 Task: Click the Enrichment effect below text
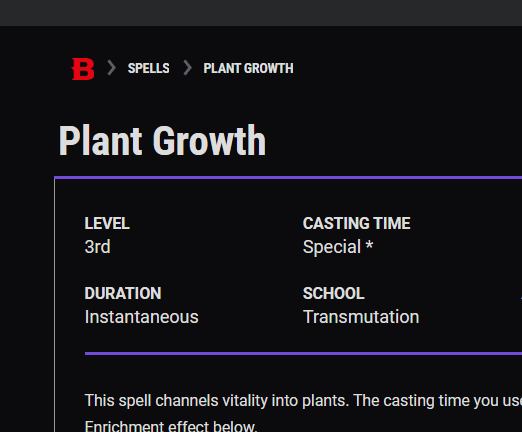(171, 426)
